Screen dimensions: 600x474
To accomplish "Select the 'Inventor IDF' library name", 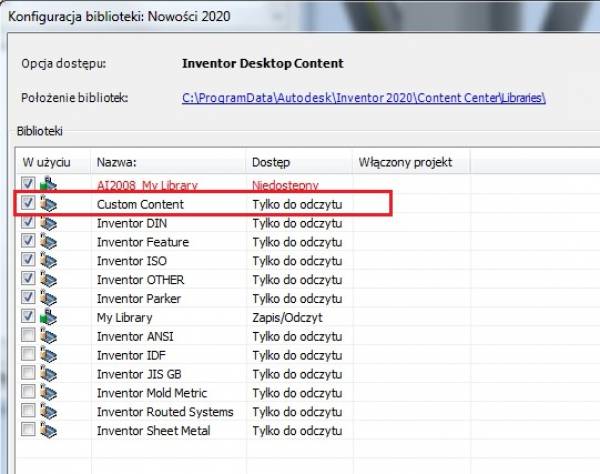I will point(131,355).
